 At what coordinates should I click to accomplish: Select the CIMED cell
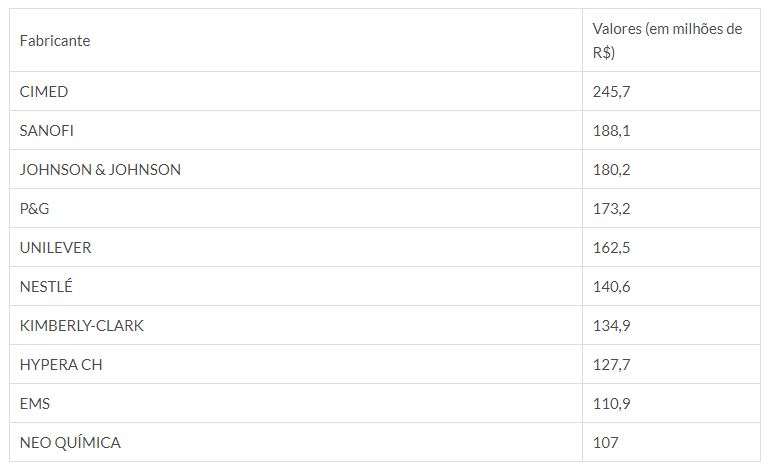[44, 92]
